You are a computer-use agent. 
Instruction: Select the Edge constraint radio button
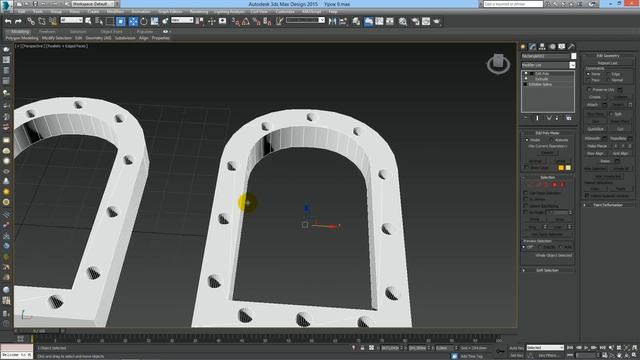click(609, 74)
